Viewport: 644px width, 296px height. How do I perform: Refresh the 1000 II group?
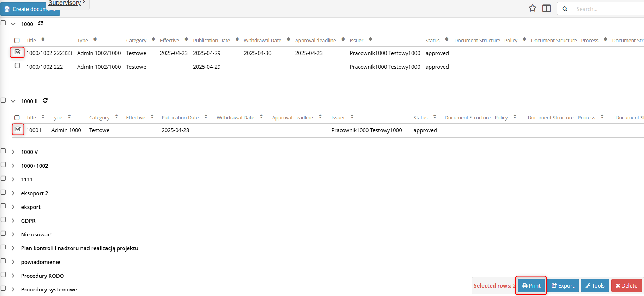(45, 100)
